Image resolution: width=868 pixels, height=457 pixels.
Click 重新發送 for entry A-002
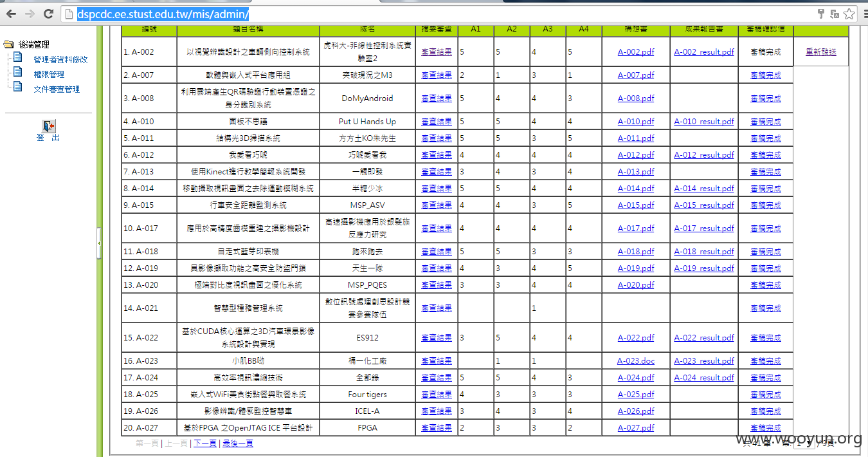point(821,52)
